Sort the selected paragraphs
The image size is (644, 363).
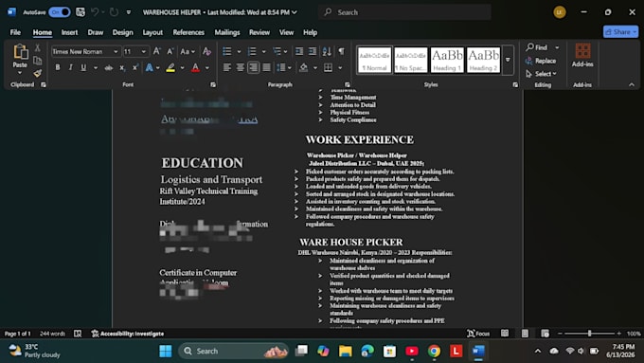(327, 51)
